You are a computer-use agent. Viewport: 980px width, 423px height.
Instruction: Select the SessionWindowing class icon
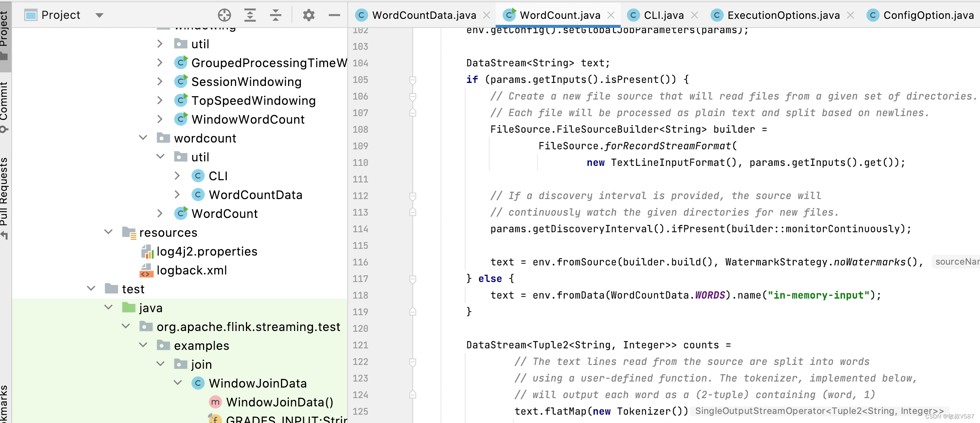coord(181,81)
